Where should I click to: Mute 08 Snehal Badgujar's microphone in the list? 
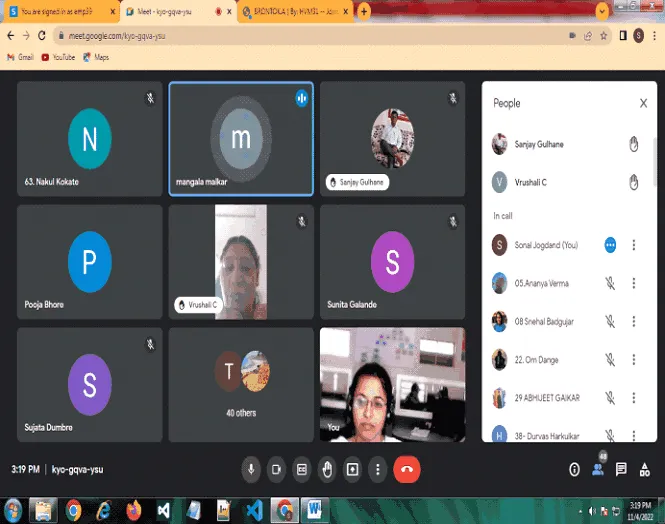click(x=610, y=322)
